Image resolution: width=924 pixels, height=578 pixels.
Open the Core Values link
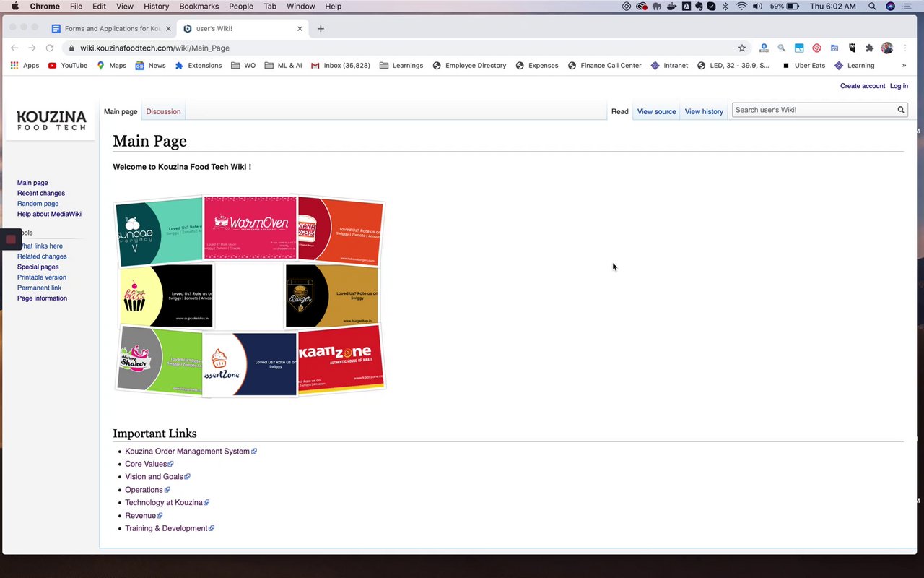pos(149,464)
